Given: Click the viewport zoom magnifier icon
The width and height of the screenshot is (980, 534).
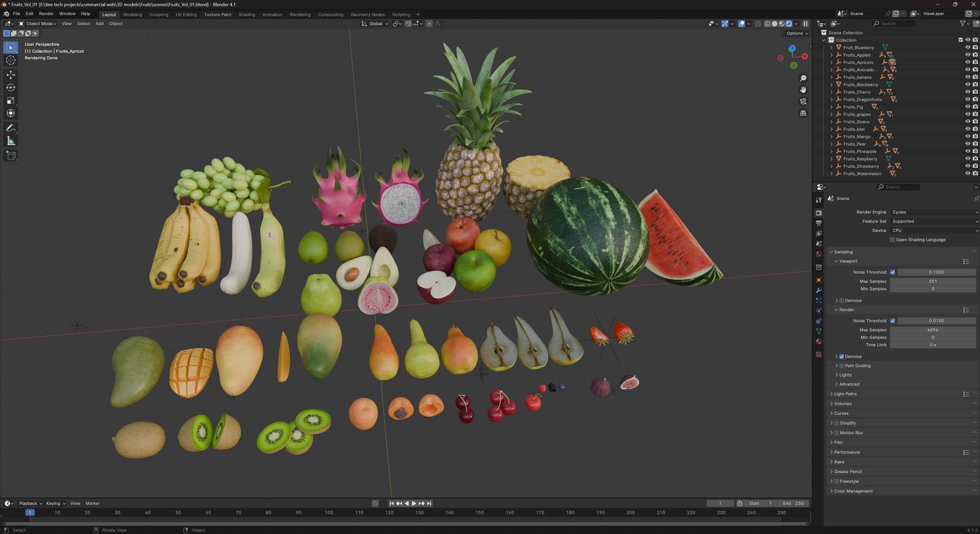Looking at the screenshot, I should (803, 78).
